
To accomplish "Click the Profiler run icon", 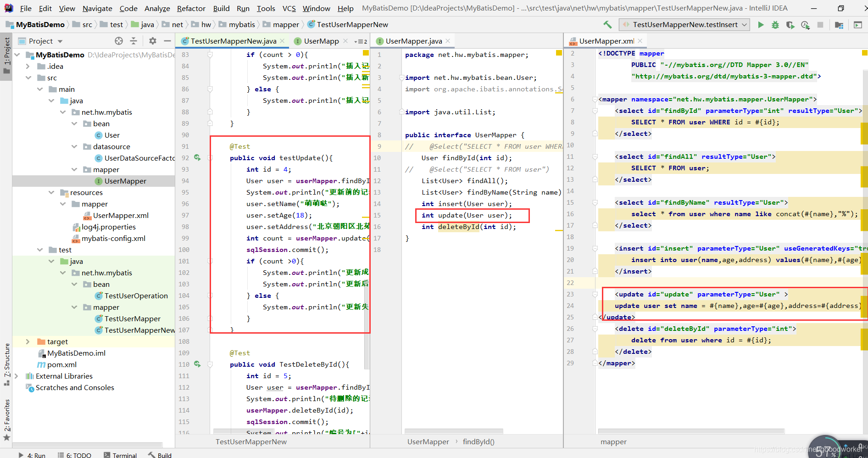I will pyautogui.click(x=805, y=25).
